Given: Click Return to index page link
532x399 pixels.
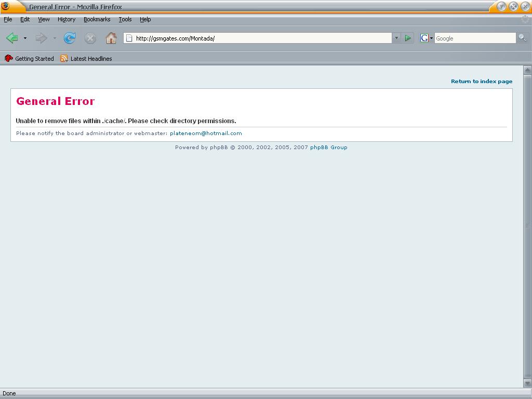Looking at the screenshot, I should [x=481, y=81].
